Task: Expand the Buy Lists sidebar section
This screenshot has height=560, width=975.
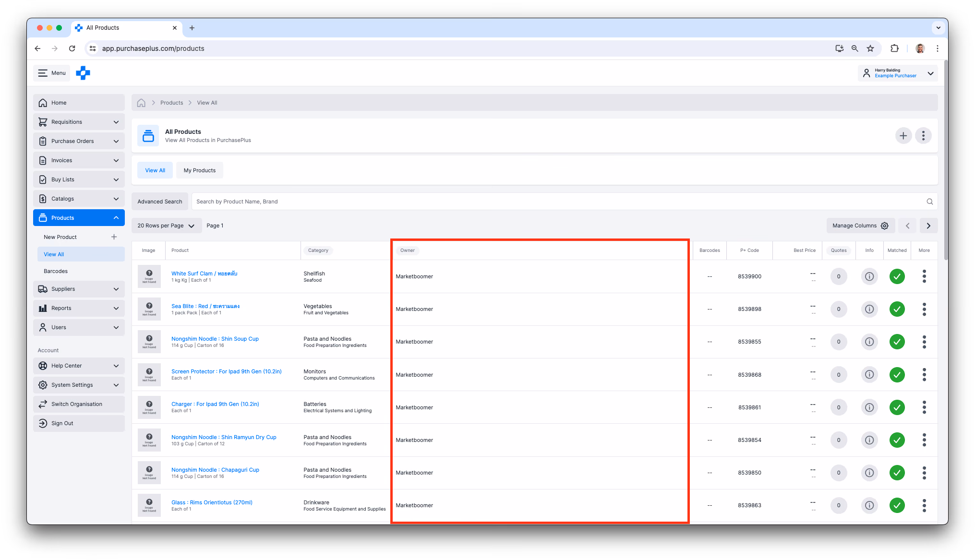Action: [79, 179]
